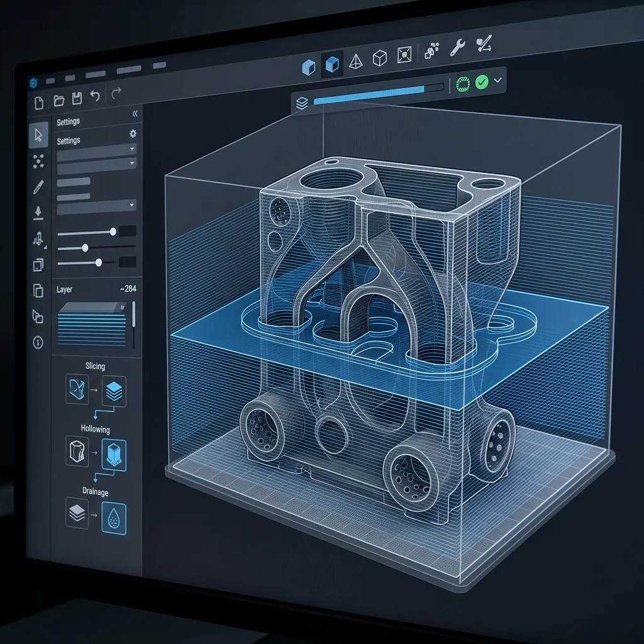This screenshot has height=644, width=644.
Task: Click the Hollowing solid model icon
Action: pyautogui.click(x=77, y=452)
